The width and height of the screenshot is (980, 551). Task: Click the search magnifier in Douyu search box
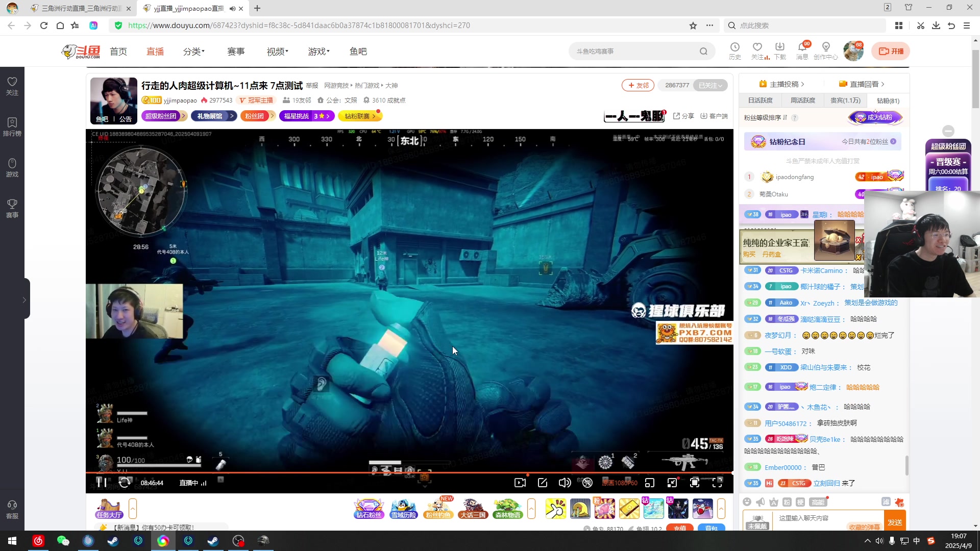(x=704, y=51)
